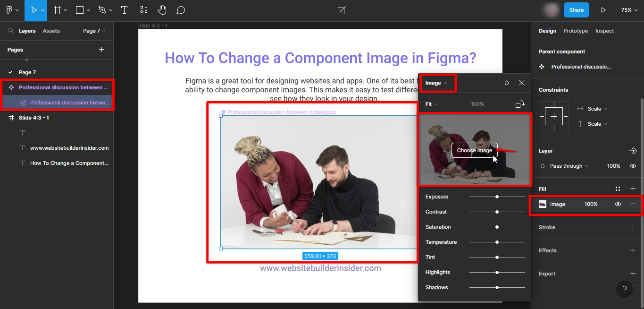This screenshot has width=644, height=309.
Task: Click the slide title heading on canvas
Action: point(320,58)
